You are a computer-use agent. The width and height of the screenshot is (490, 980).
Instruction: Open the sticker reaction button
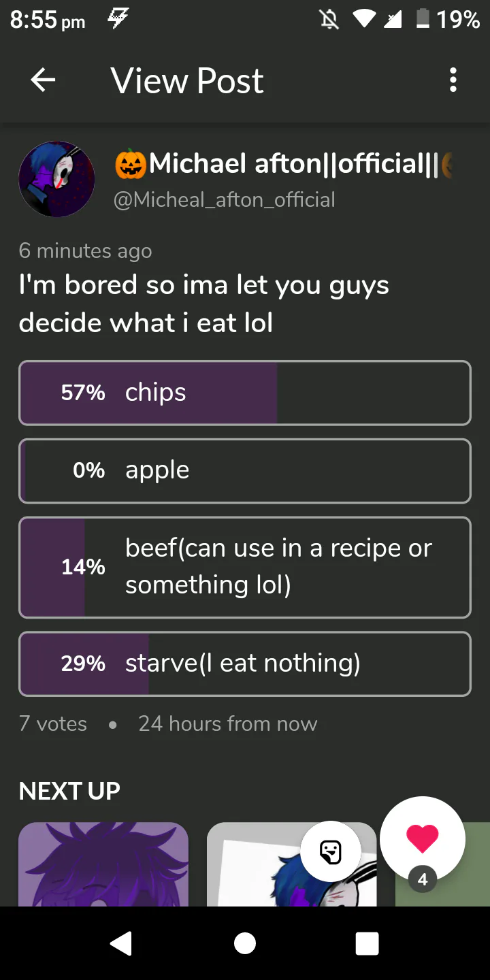(x=331, y=852)
